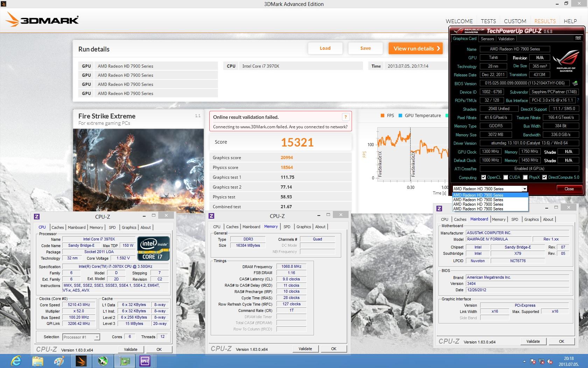588x368 pixels.
Task: Click OK in CPU-Z Mainboard window
Action: [561, 341]
